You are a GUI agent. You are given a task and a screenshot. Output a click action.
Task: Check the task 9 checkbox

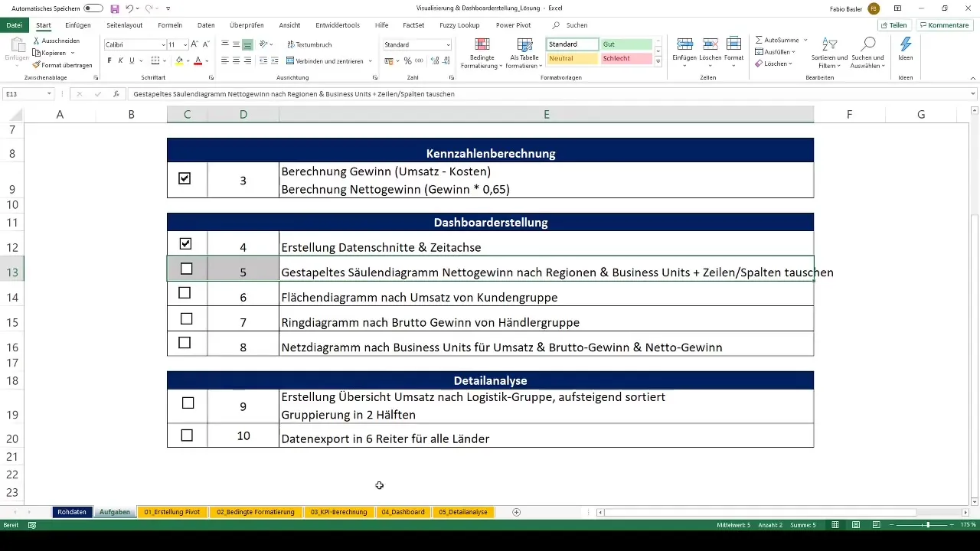188,403
